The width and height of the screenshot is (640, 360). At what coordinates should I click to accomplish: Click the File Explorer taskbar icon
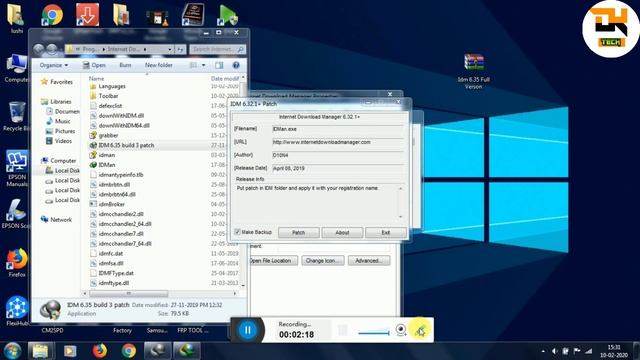coord(40,351)
